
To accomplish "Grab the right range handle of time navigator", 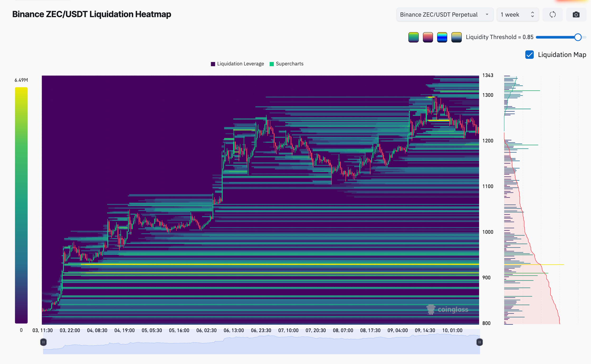I will 479,342.
